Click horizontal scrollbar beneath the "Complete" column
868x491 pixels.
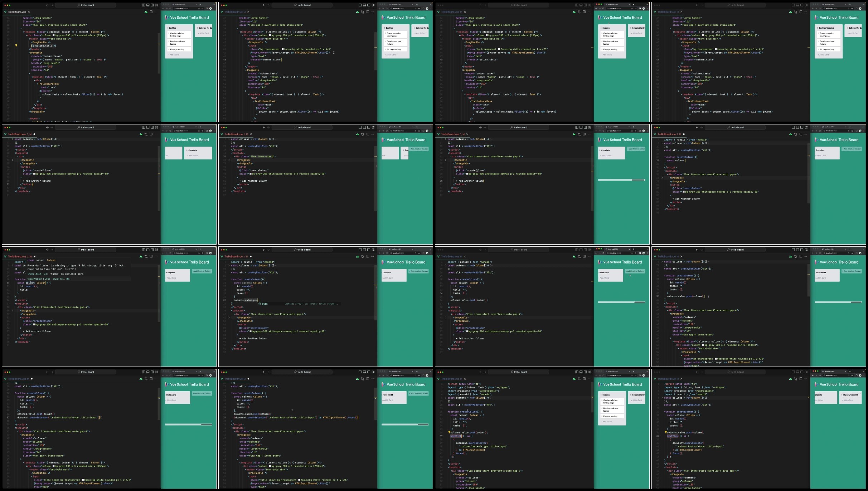[621, 180]
